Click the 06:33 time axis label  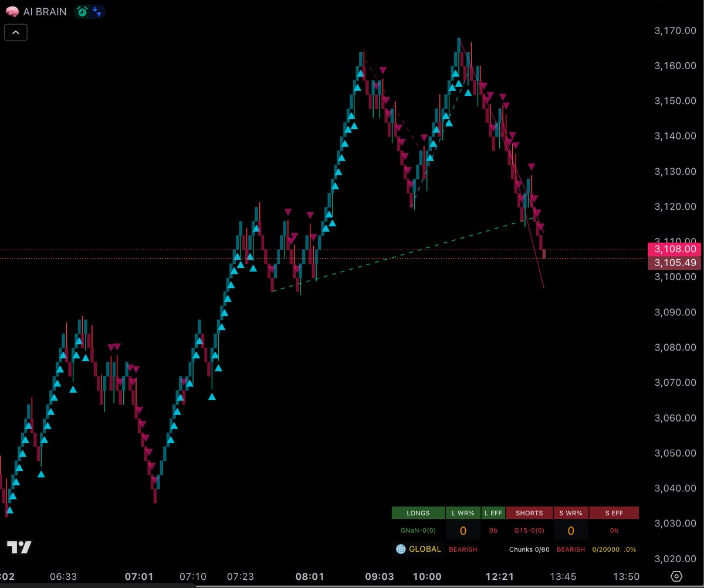click(x=63, y=577)
